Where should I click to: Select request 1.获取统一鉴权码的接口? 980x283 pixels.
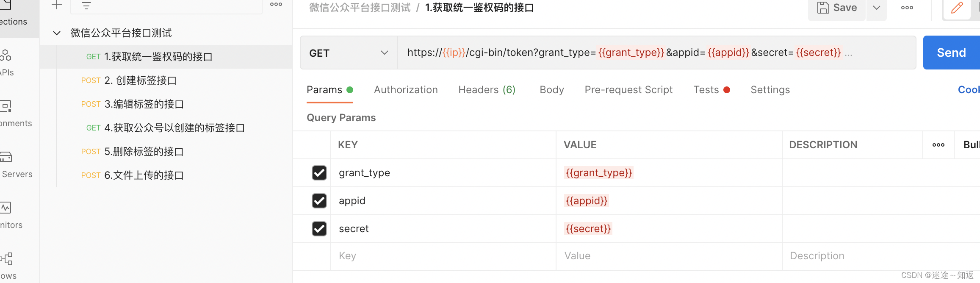tap(166, 57)
